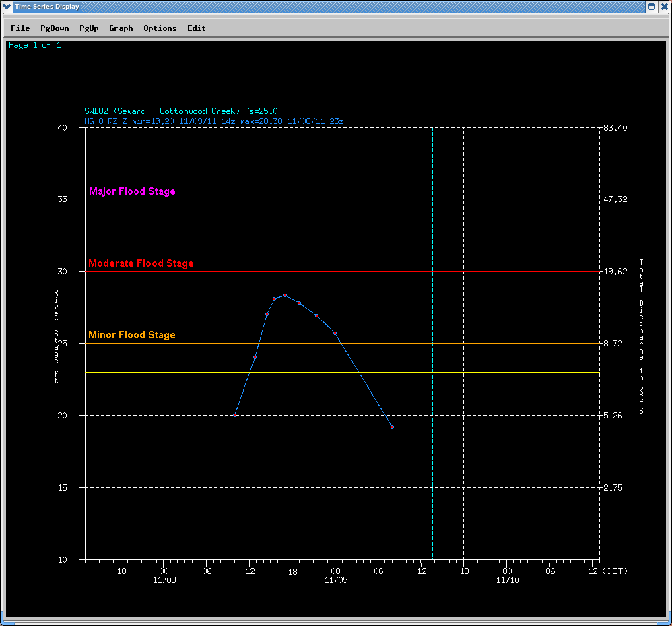Open the window menu icon in title bar
672x626 pixels.
pyautogui.click(x=7, y=7)
